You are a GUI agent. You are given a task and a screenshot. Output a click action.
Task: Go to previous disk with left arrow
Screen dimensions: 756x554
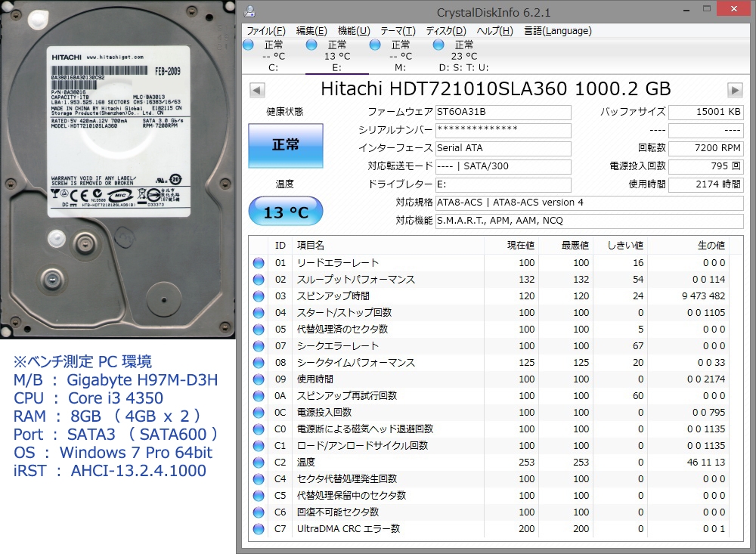(257, 90)
